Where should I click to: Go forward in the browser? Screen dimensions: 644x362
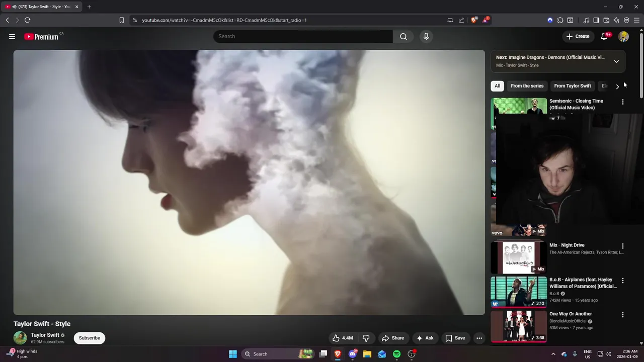(17, 20)
